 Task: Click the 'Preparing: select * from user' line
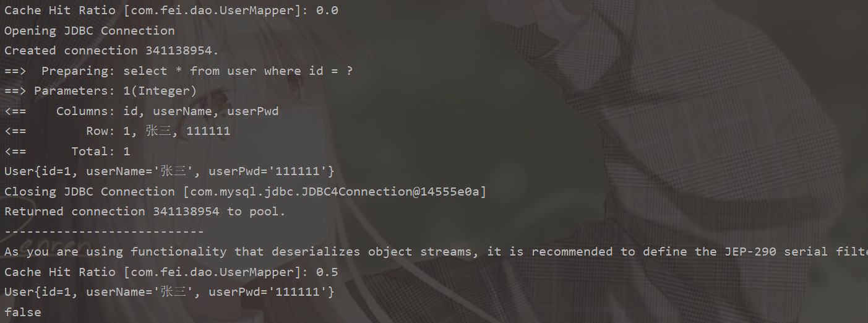pos(178,71)
